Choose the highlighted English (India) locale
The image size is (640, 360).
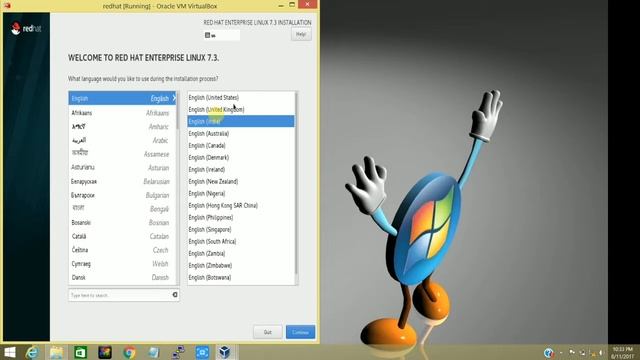[x=241, y=121]
